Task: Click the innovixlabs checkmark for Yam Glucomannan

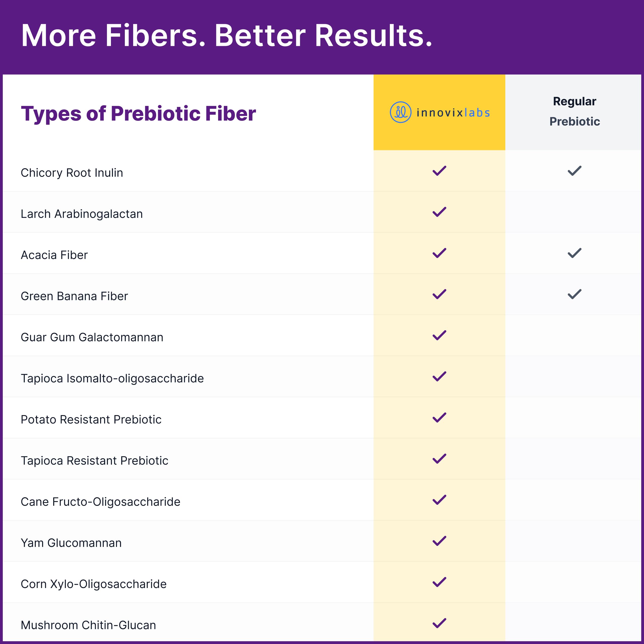Action: 439,541
